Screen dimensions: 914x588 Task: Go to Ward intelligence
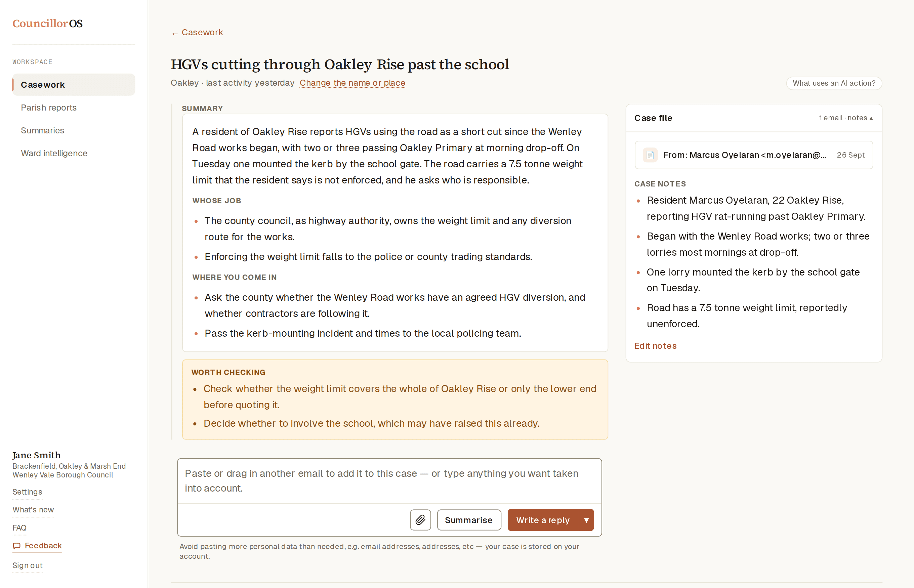tap(54, 153)
